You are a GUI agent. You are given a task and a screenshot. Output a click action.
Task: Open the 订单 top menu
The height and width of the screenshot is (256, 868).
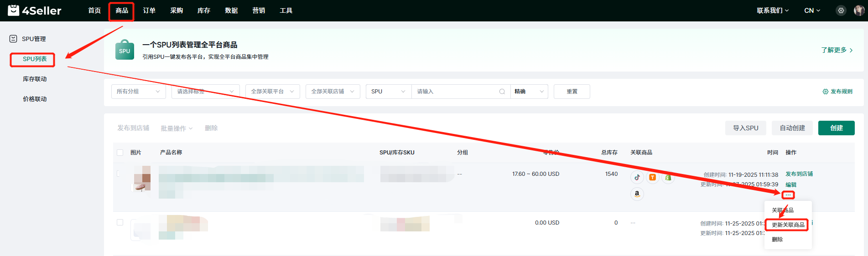149,10
